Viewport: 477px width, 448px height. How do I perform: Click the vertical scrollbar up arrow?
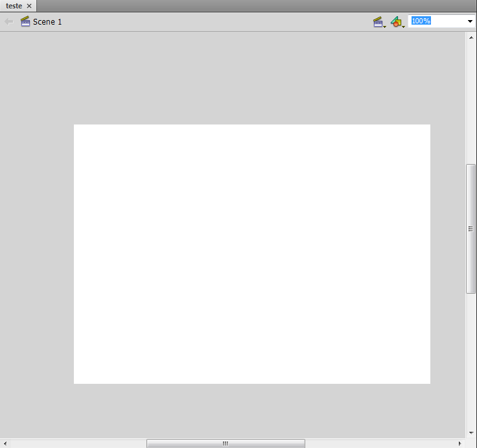pos(471,38)
